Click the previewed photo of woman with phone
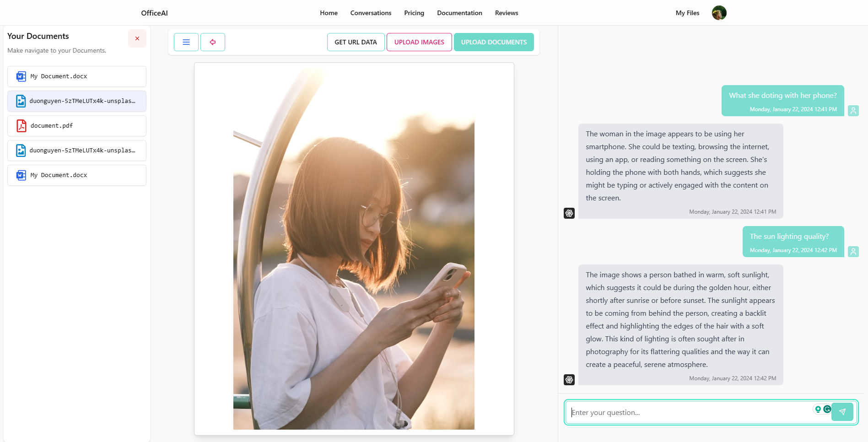Viewport: 868px width, 442px height. [x=354, y=249]
